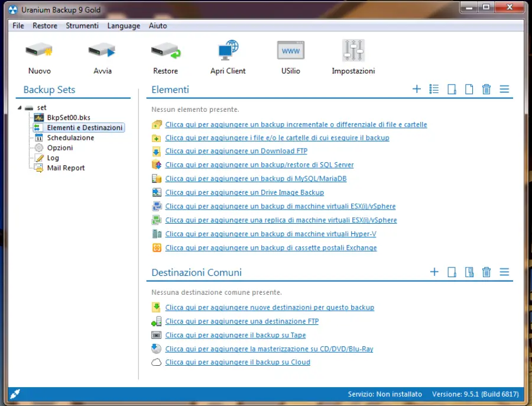Click the Download FTP backup link
This screenshot has height=406, width=532.
[236, 151]
